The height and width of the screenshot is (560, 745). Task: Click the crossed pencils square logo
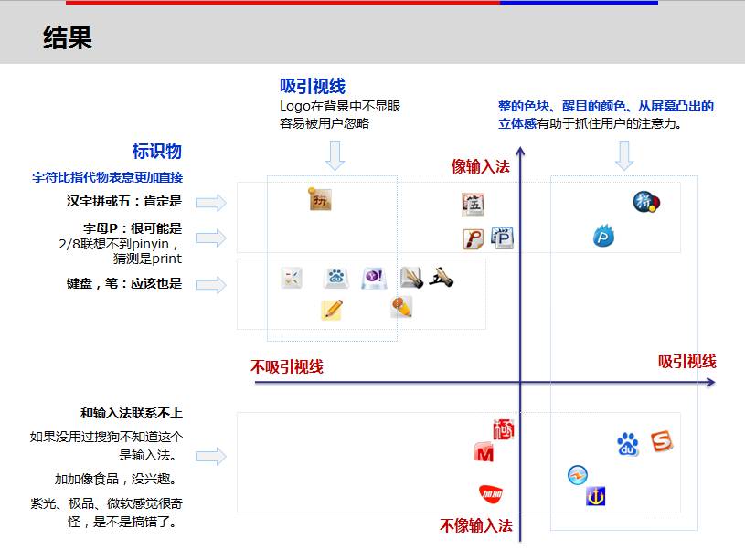pos(292,279)
